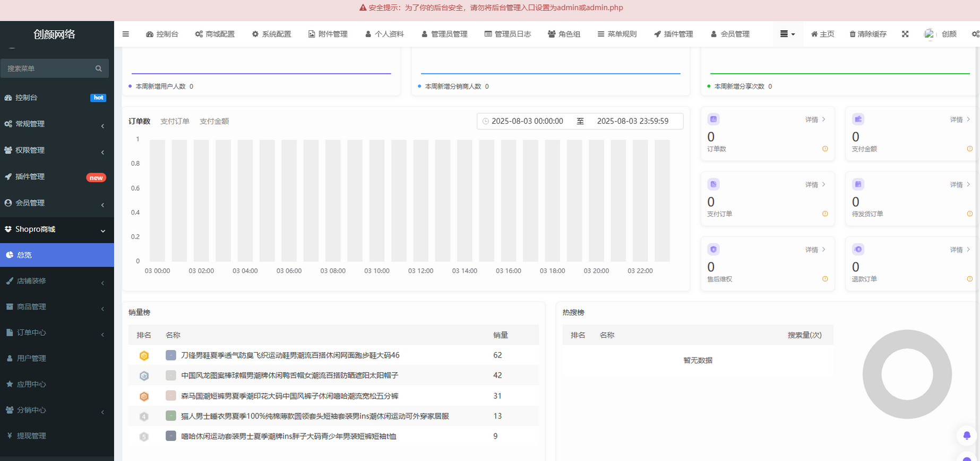Click 详情 on 订单数 card
This screenshot has width=980, height=461.
click(x=815, y=119)
